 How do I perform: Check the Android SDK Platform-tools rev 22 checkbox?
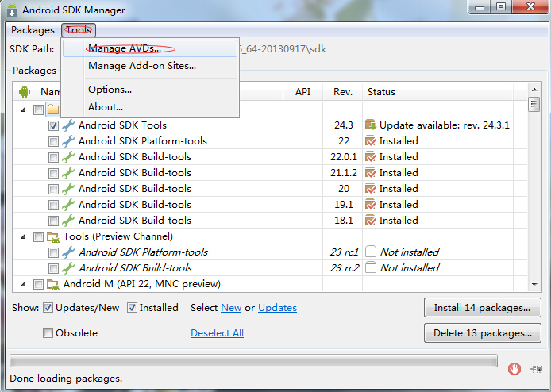(53, 141)
